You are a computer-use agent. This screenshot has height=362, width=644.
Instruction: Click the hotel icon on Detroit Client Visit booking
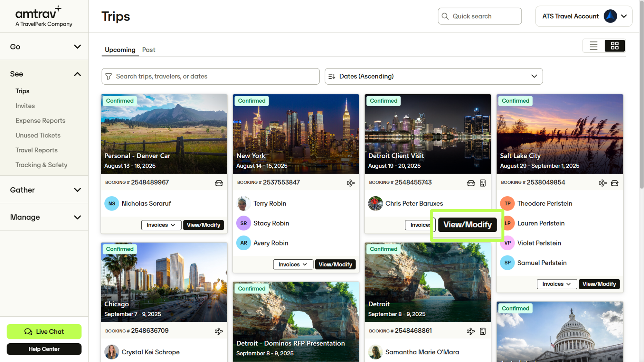483,183
